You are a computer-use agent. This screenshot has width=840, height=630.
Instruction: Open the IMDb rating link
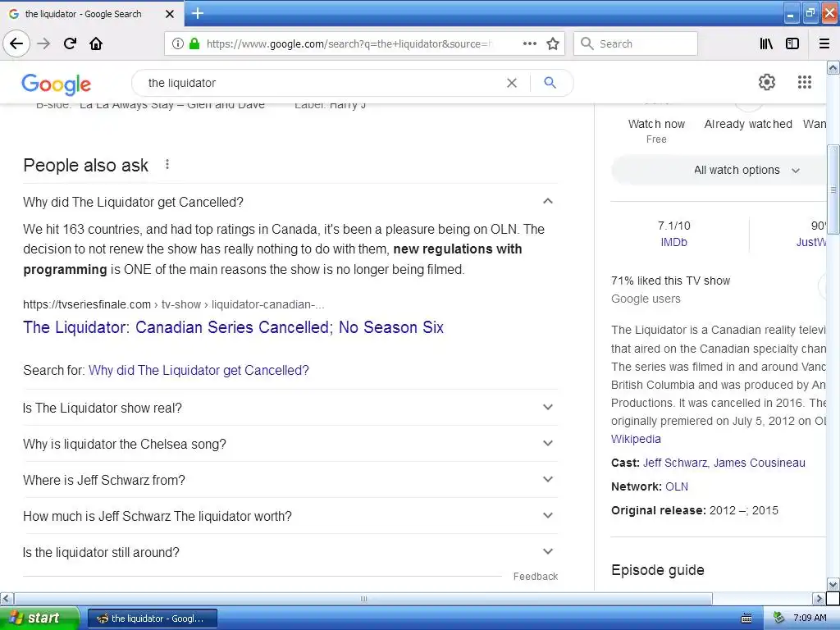674,242
